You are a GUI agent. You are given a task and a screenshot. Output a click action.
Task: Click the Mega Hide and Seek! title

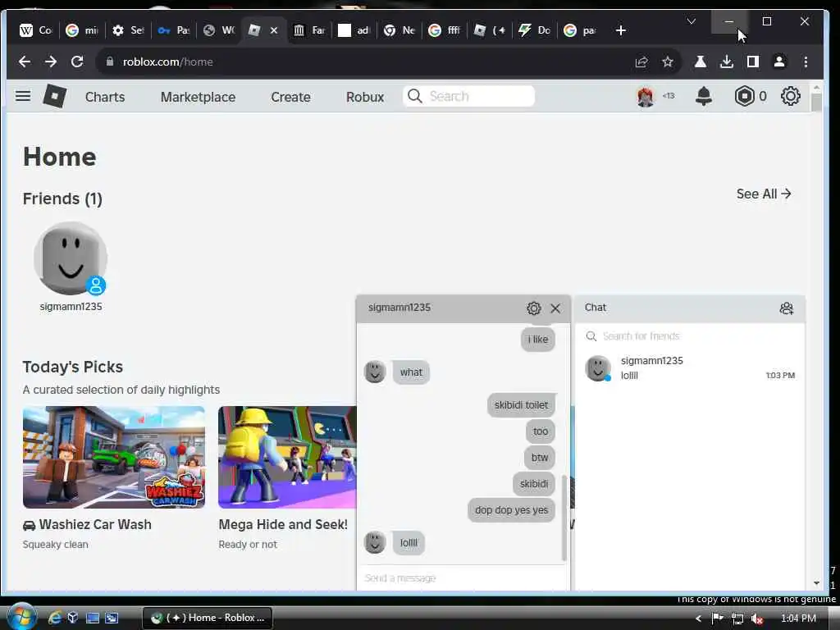tap(283, 524)
